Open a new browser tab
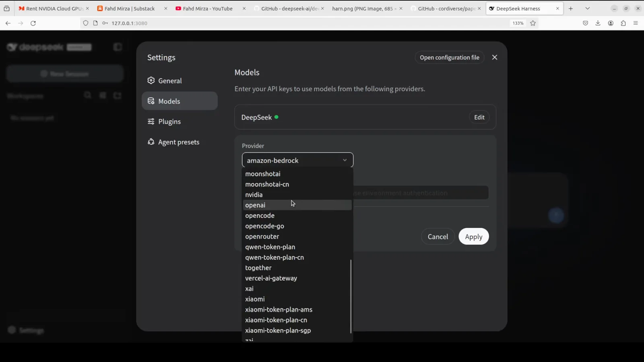 tap(571, 8)
